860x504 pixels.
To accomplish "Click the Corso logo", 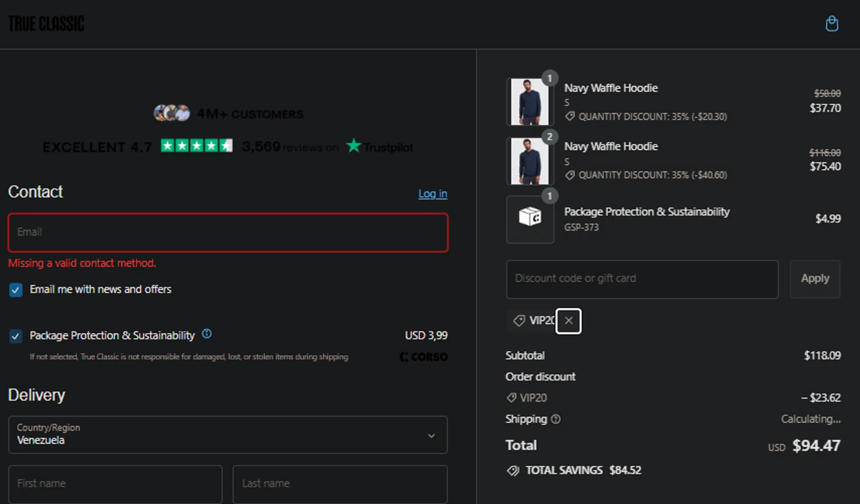I will pos(424,357).
